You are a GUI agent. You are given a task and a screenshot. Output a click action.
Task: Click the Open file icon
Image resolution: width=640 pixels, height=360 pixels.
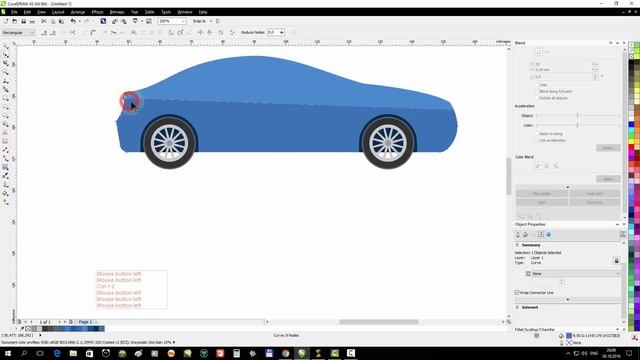coord(15,21)
